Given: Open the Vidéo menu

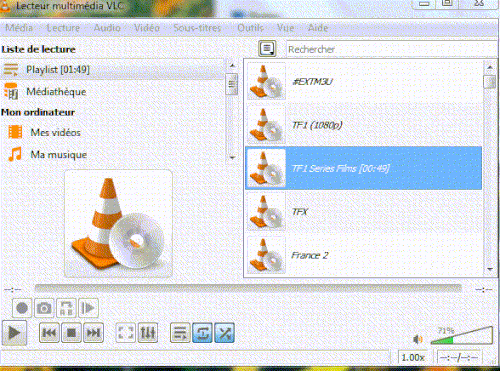Looking at the screenshot, I should coord(147,28).
